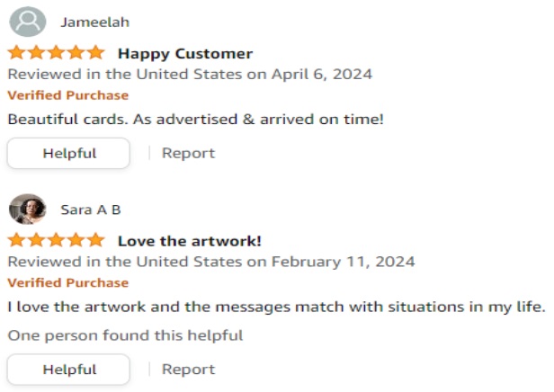Open the Sara A B reviewer name
Image resolution: width=554 pixels, height=392 pixels.
pos(91,209)
